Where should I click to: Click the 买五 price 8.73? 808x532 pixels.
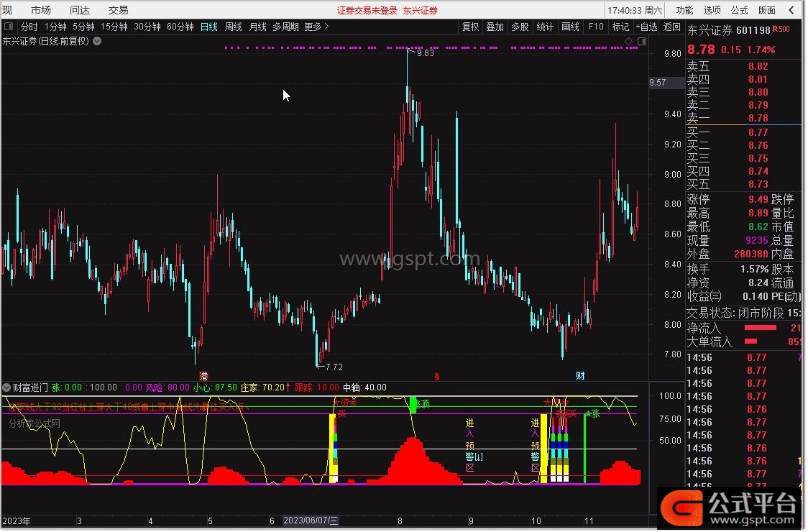pos(758,184)
